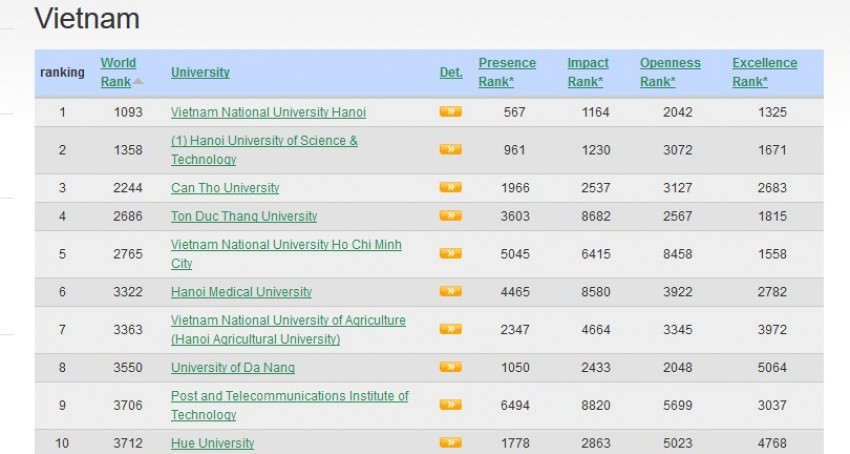
Task: Click the sort arrow next to World Rank
Action: pos(138,82)
